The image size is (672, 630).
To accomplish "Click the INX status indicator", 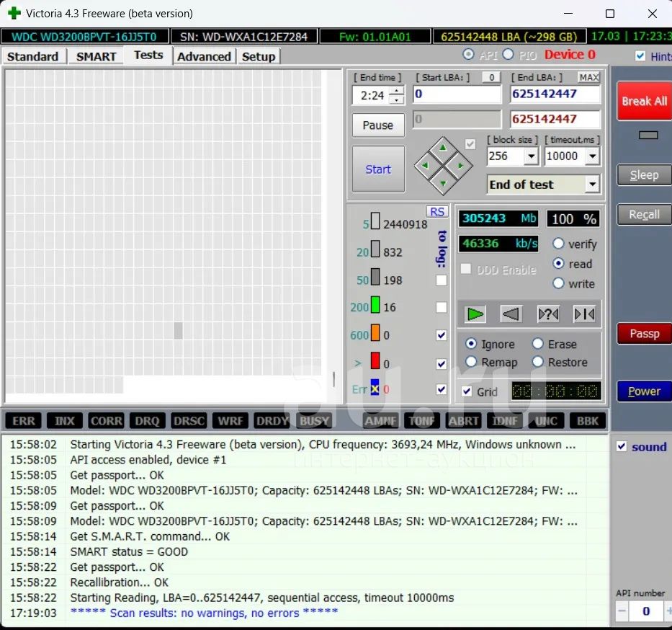I will 65,421.
